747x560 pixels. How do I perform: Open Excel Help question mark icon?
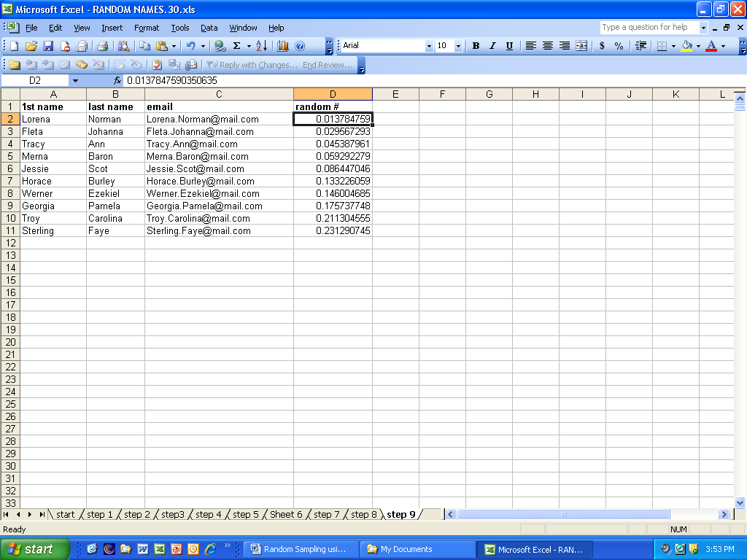coord(300,46)
